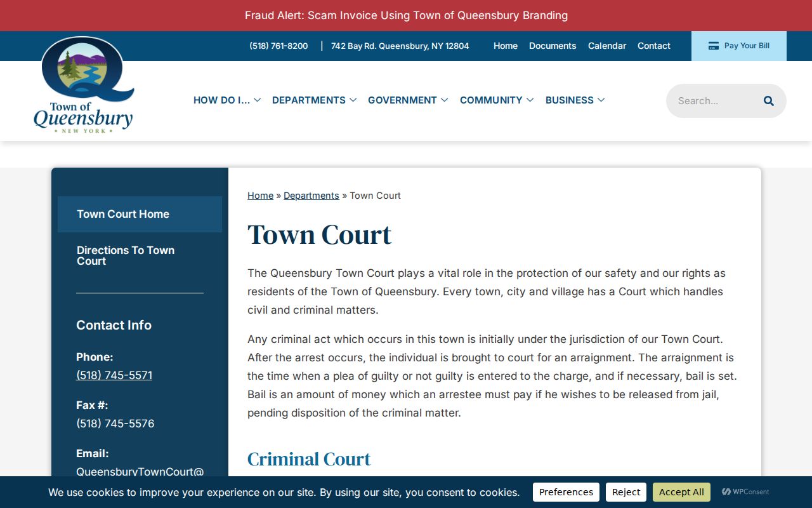Open cookie Preferences
The height and width of the screenshot is (508, 812).
[x=566, y=492]
